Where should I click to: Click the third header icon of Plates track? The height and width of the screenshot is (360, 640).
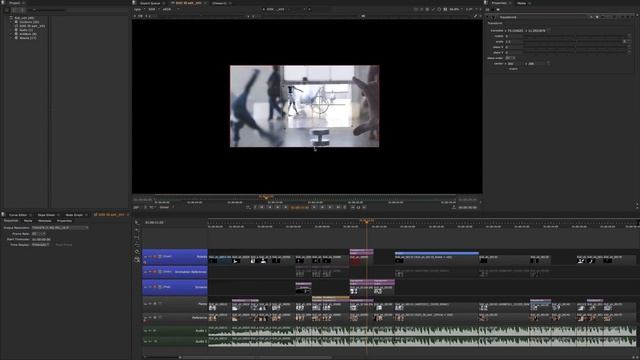click(155, 304)
